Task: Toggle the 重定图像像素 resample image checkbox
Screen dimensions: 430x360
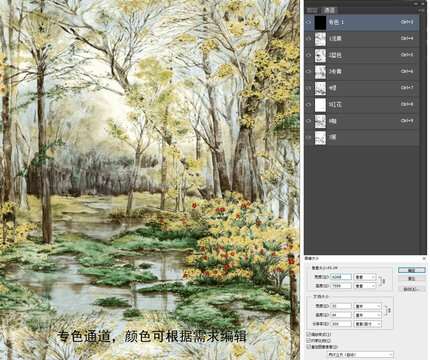Action: click(309, 347)
